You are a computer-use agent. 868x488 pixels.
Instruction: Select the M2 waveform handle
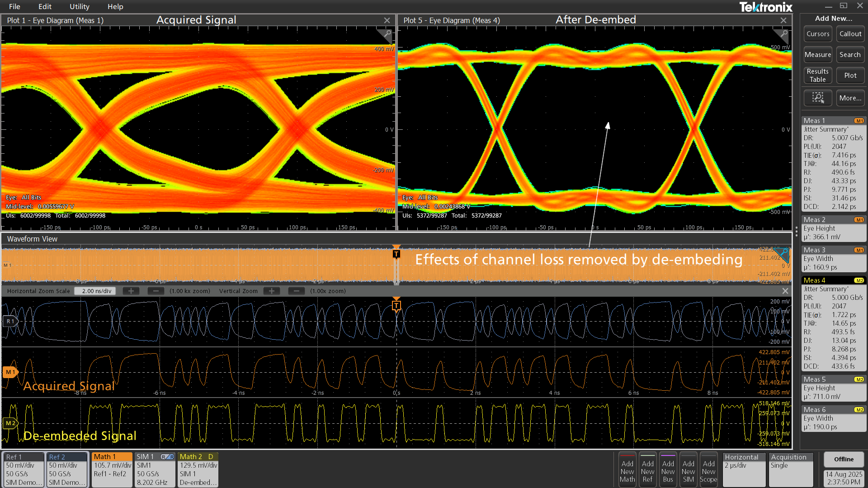(10, 423)
